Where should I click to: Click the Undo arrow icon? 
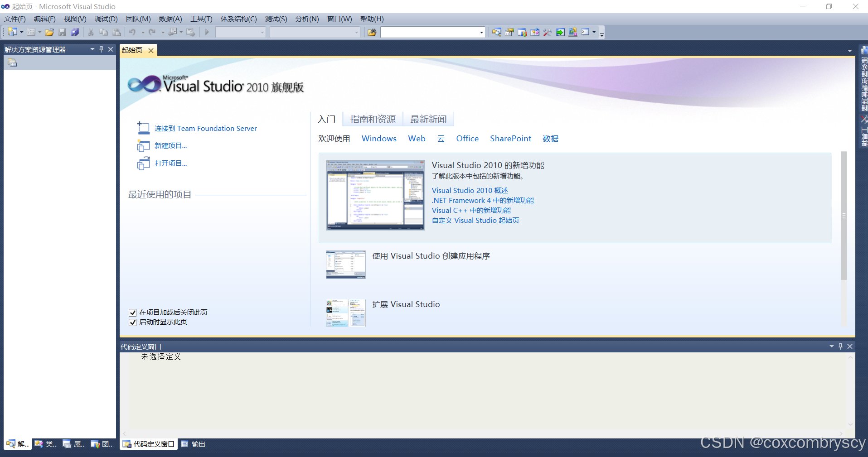132,32
